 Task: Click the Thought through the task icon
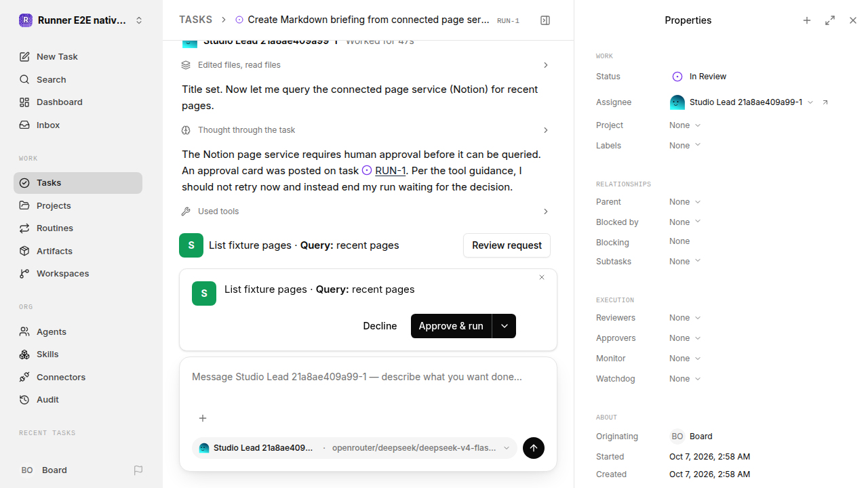tap(186, 130)
